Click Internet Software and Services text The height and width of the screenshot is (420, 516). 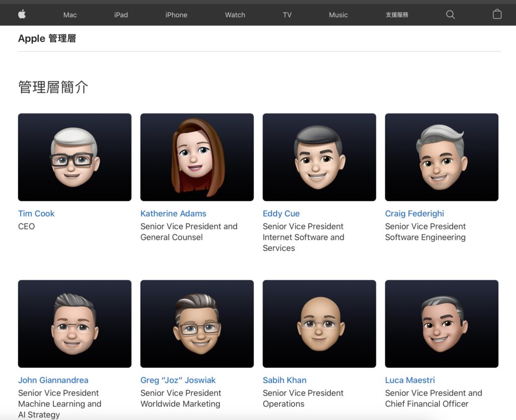tap(303, 243)
